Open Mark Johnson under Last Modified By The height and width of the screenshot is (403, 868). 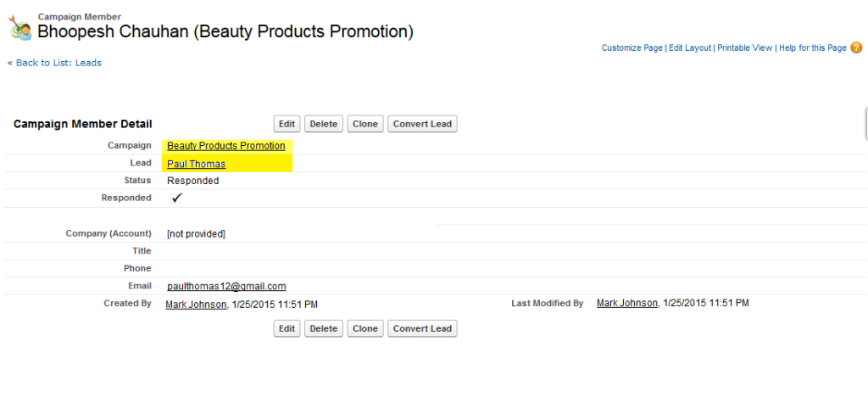(627, 303)
